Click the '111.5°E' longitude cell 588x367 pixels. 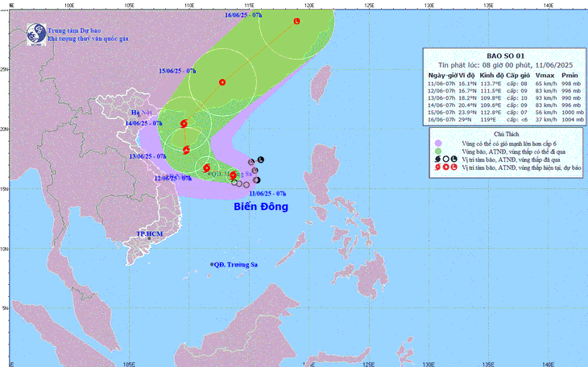(x=491, y=91)
